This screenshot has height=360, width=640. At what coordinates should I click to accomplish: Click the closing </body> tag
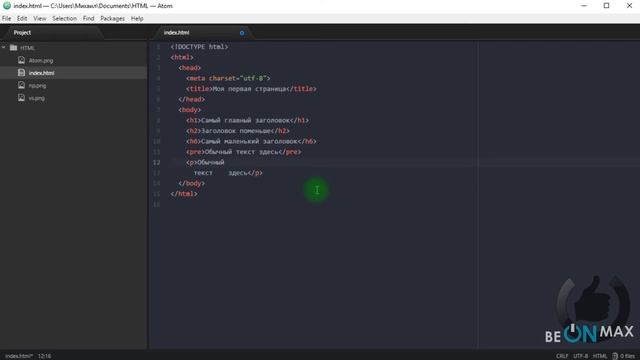point(191,184)
